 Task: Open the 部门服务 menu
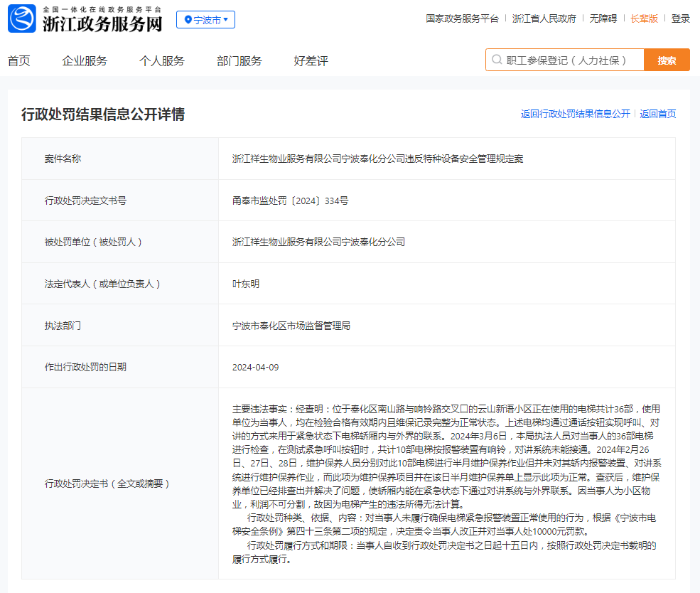[239, 60]
